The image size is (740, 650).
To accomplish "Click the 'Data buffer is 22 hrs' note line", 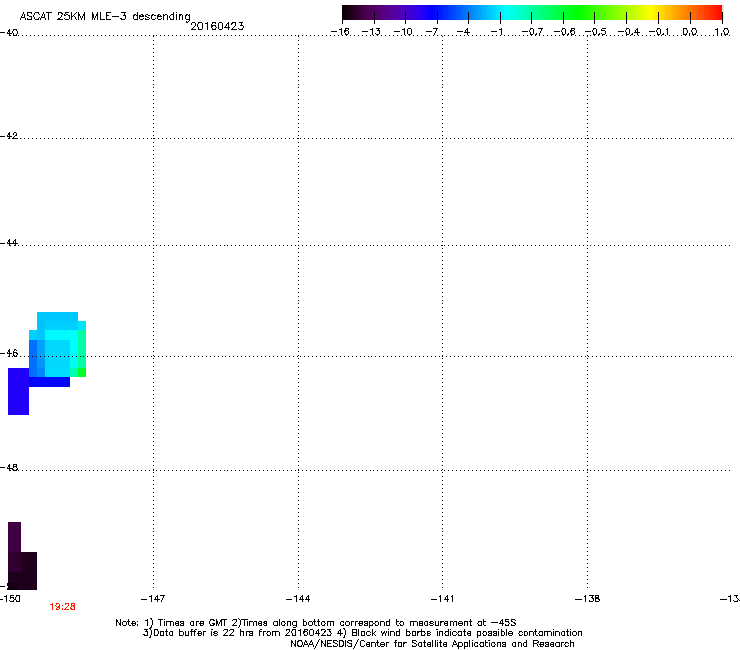I will coord(362,633).
